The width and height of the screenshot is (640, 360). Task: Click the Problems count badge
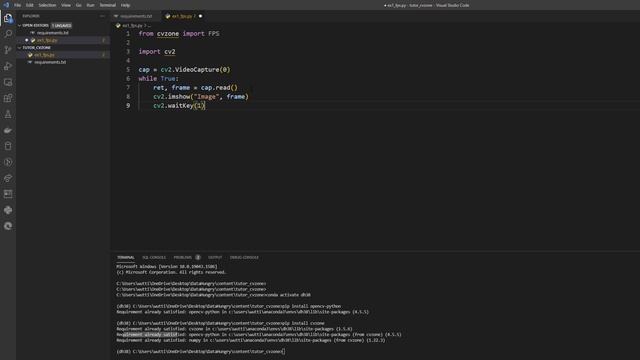point(198,258)
